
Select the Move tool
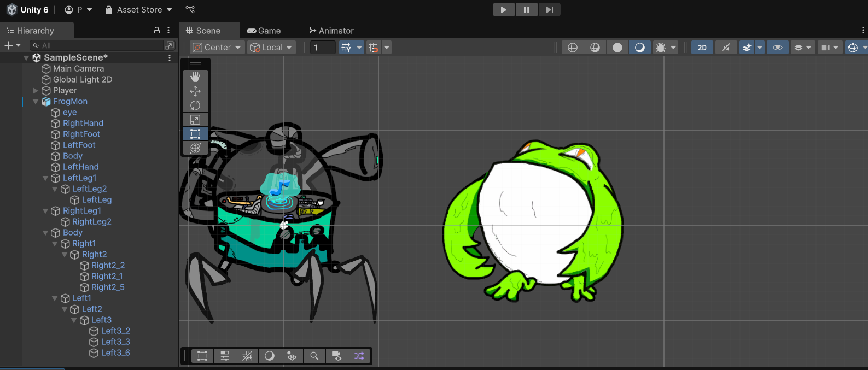pos(195,91)
